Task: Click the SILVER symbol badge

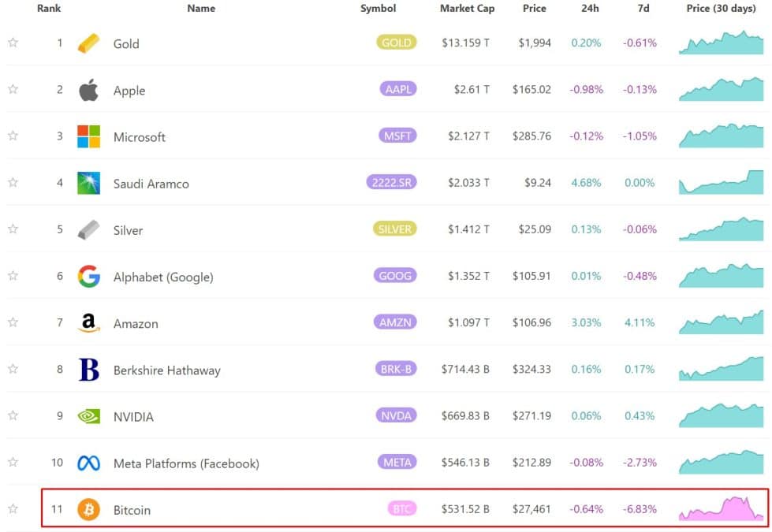Action: 395,229
